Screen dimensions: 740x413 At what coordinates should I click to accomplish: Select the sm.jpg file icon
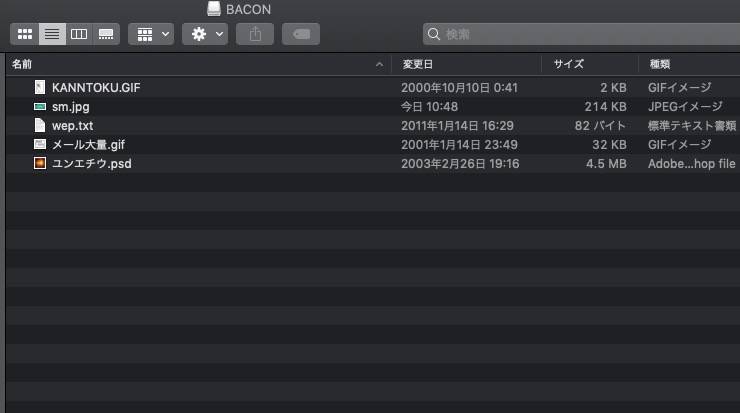click(40, 107)
